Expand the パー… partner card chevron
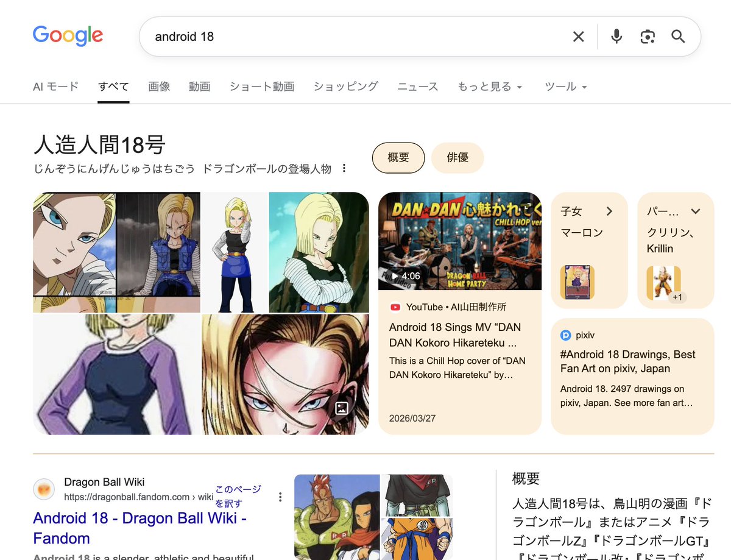731x560 pixels. click(696, 211)
